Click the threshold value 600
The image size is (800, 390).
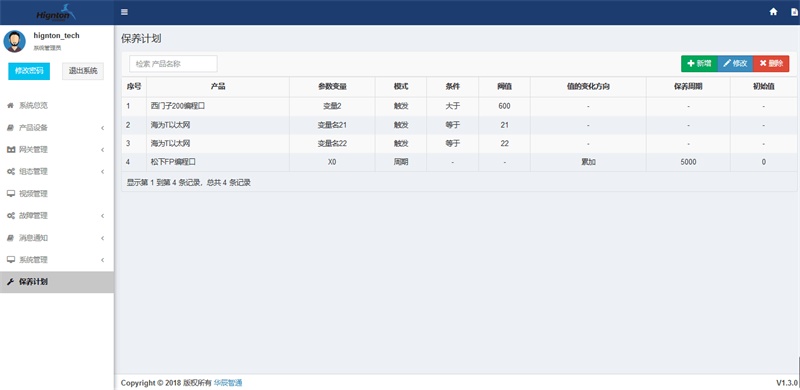point(505,106)
